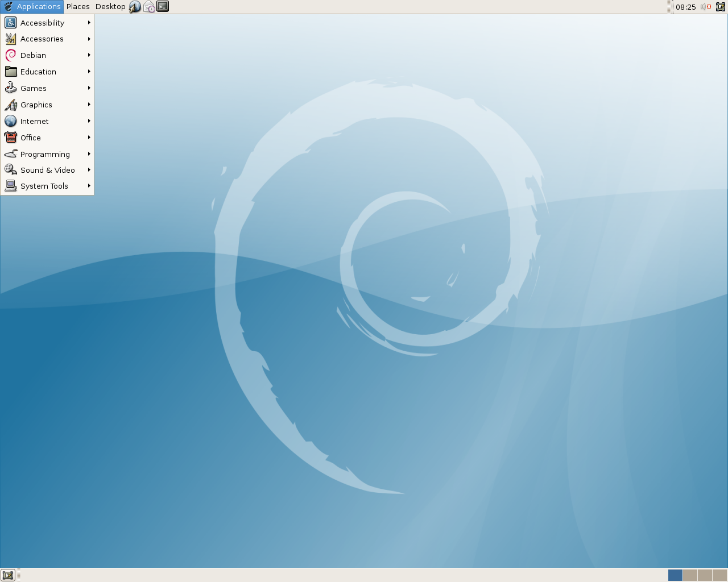Viewport: 728px width, 582px height.
Task: Expand the System Tools submenu
Action: pos(47,186)
